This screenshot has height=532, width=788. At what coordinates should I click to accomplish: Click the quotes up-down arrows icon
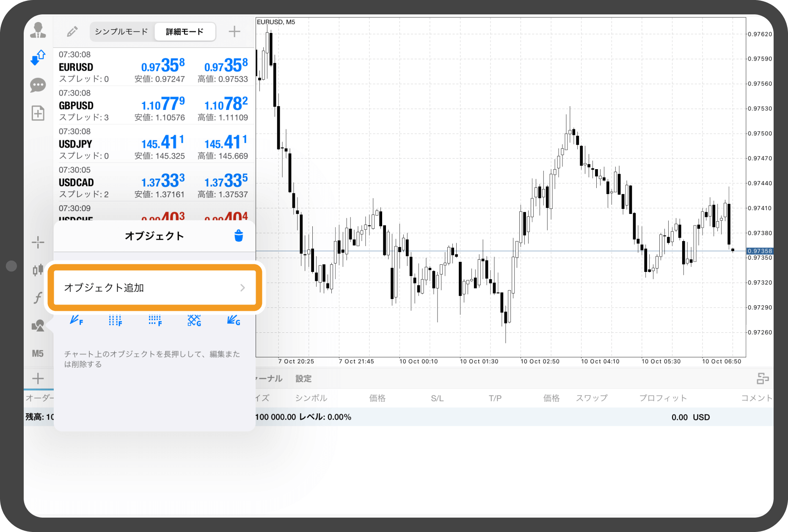pos(38,58)
